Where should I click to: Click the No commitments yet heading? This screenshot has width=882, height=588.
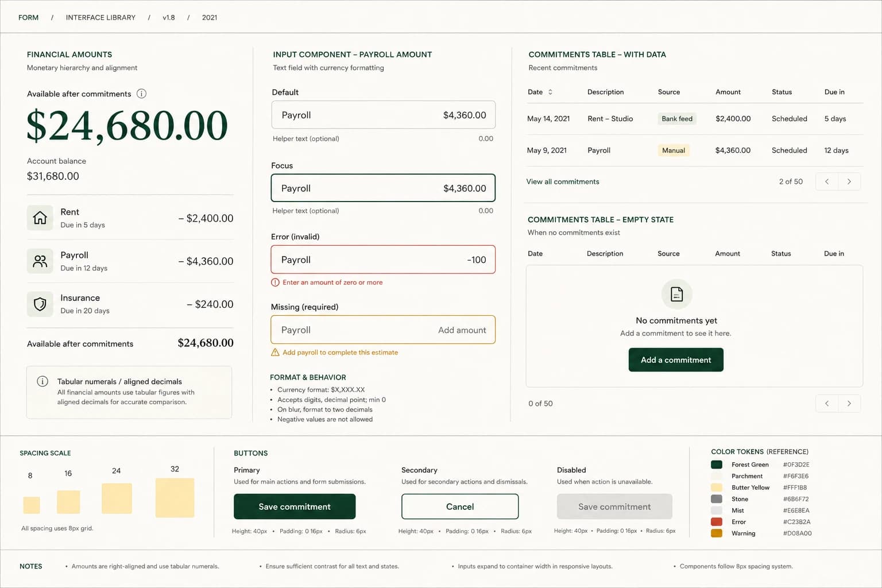[676, 320]
